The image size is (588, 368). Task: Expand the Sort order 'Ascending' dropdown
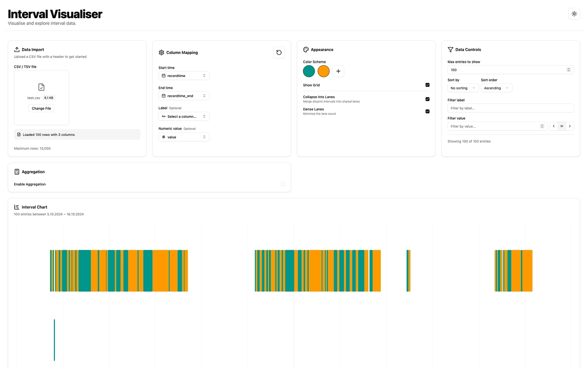[496, 88]
